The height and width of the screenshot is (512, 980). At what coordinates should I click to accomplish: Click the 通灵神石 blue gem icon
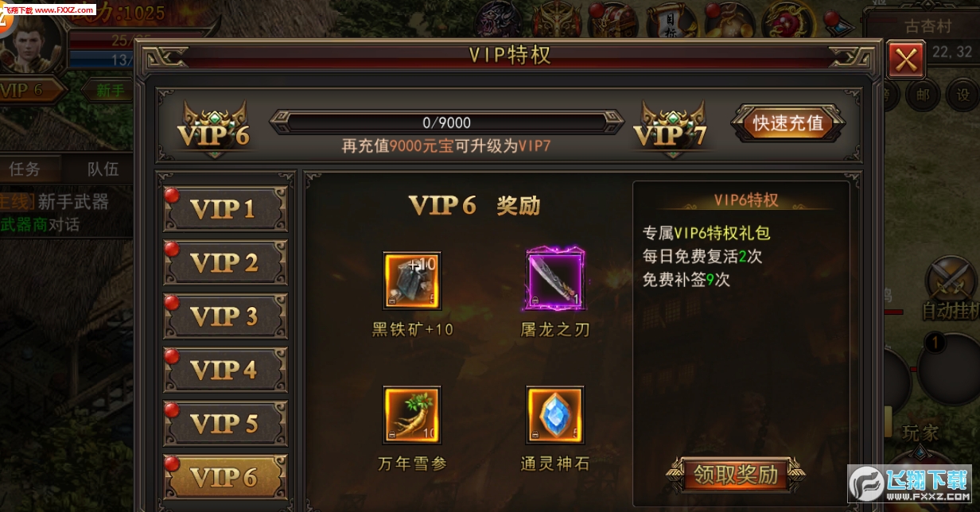click(x=555, y=414)
